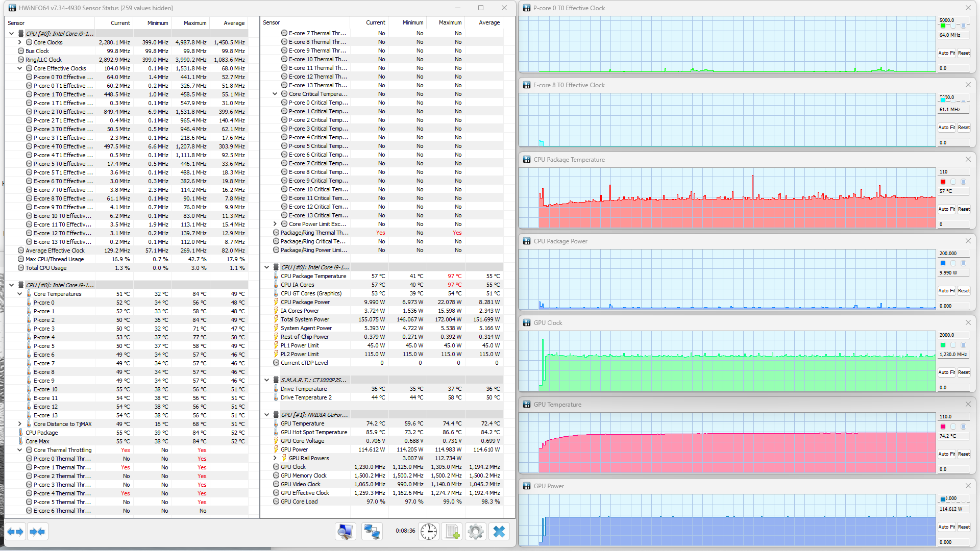This screenshot has height=551, width=980.
Task: Click the expand columns arrows icon
Action: 15,532
